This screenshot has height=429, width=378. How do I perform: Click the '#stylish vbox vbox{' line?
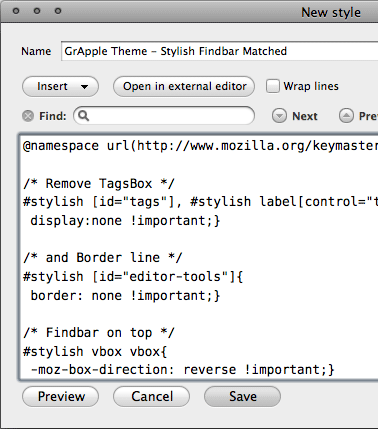95,352
